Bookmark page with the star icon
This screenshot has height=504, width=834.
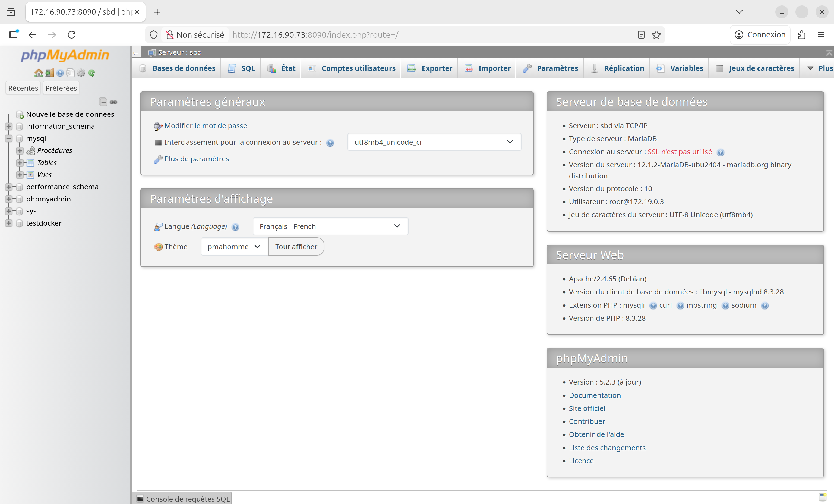656,35
